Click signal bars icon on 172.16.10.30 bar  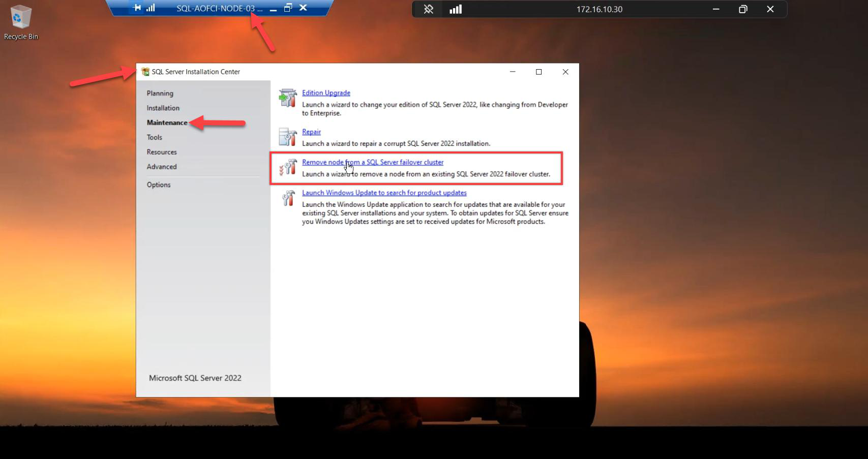[x=456, y=9]
